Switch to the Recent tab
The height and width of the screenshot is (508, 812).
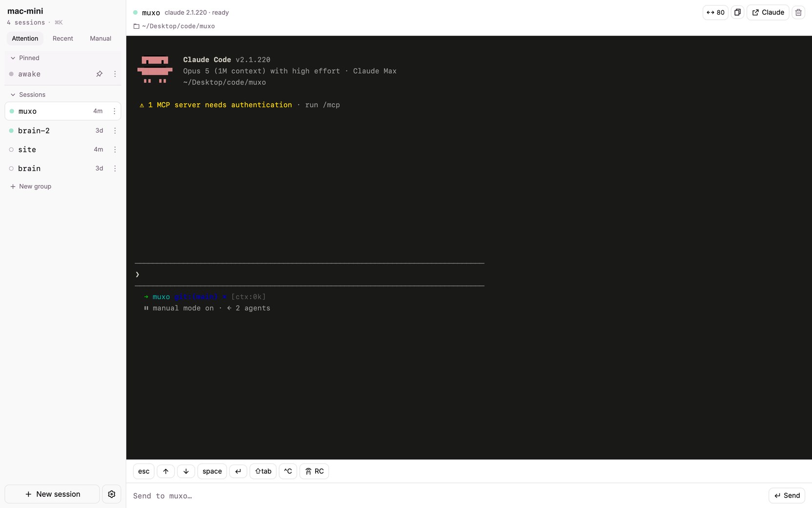pyautogui.click(x=63, y=39)
